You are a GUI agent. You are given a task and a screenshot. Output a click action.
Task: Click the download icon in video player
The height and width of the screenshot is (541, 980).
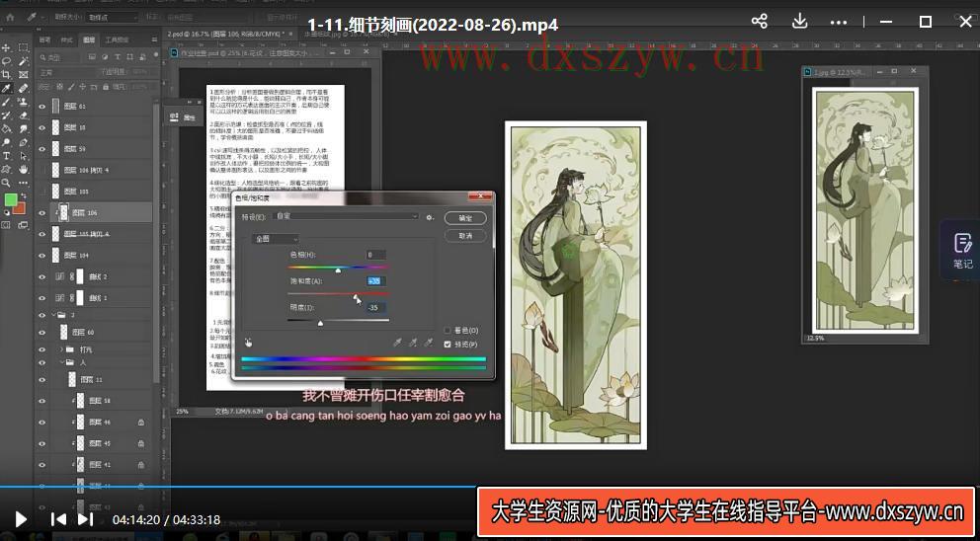pos(799,22)
